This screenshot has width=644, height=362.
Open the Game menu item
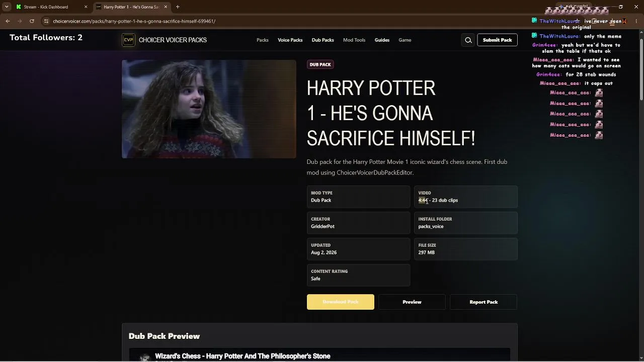405,40
